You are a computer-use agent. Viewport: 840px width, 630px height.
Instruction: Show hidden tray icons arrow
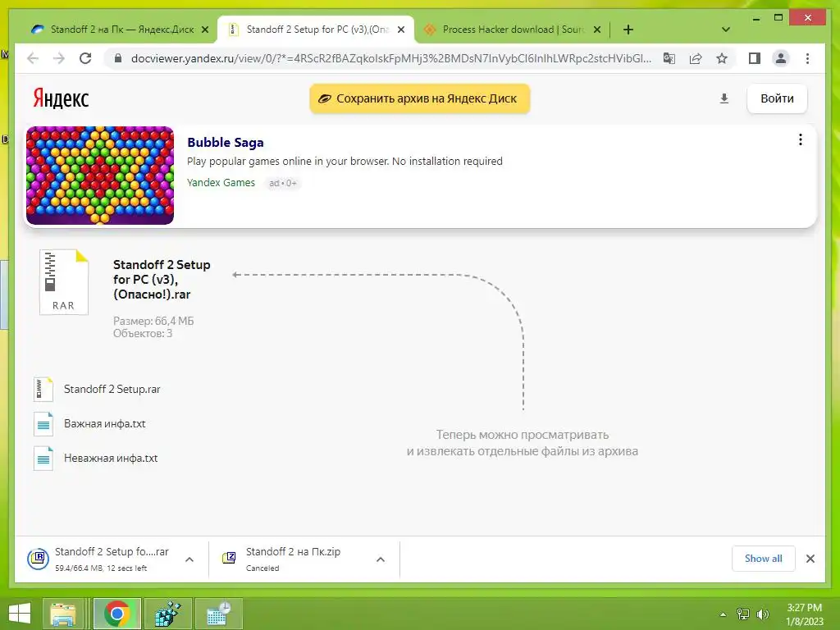point(724,614)
